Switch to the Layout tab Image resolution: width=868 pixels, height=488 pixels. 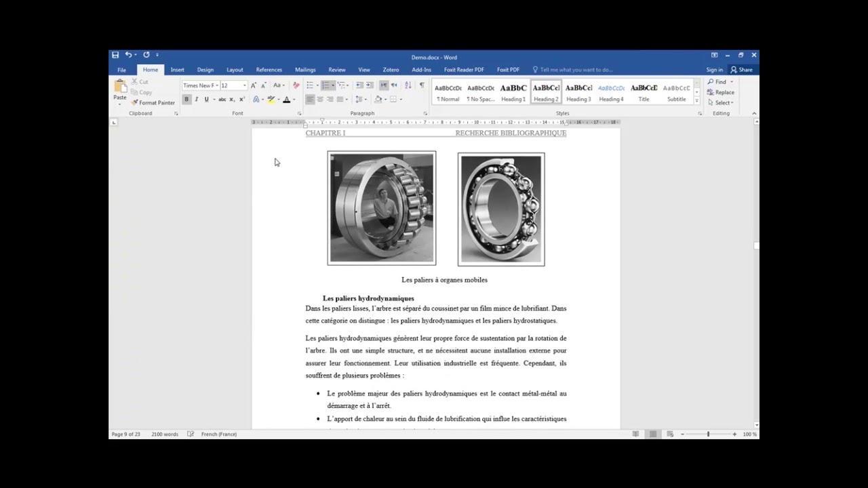pyautogui.click(x=235, y=70)
